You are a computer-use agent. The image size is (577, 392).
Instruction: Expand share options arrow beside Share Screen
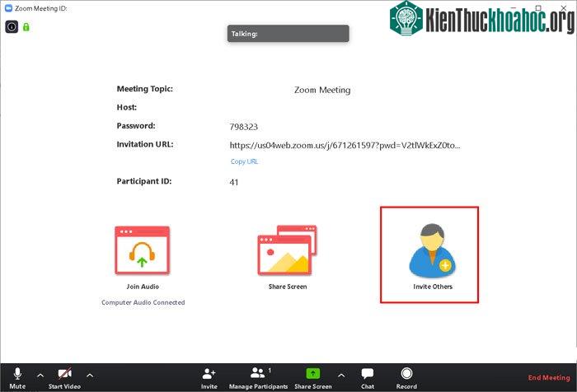click(x=341, y=376)
